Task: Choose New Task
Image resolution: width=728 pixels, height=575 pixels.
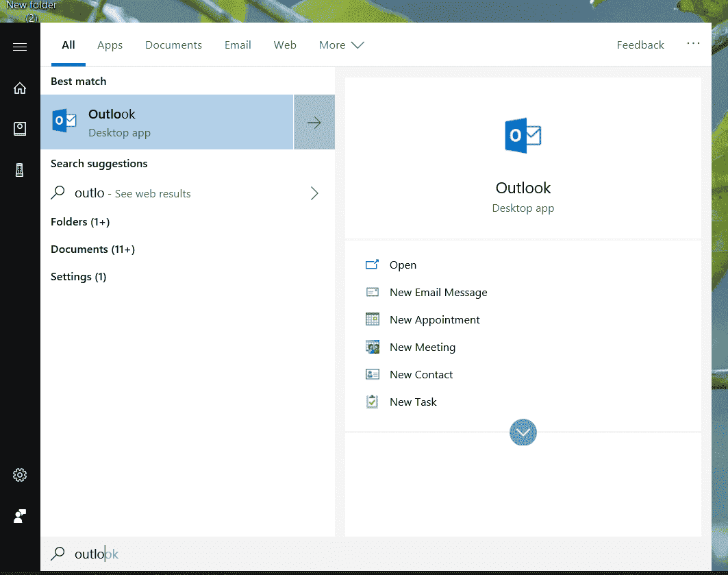Action: click(x=413, y=402)
